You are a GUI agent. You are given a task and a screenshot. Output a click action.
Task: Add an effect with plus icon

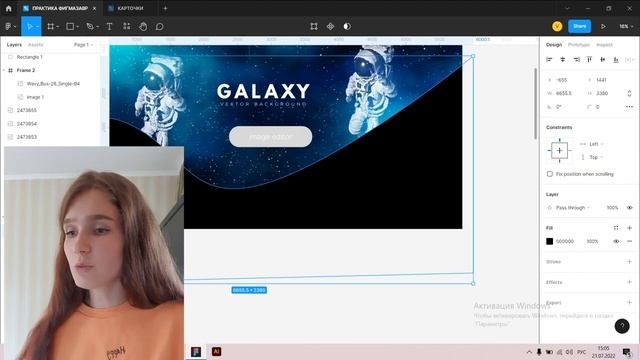coord(629,282)
